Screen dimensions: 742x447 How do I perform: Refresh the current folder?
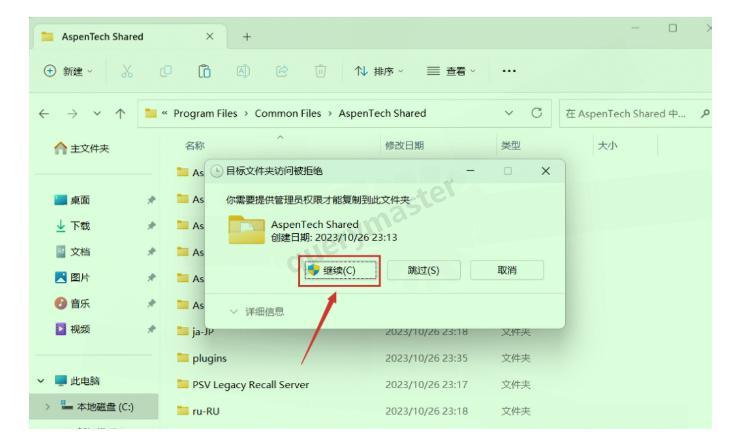(537, 113)
